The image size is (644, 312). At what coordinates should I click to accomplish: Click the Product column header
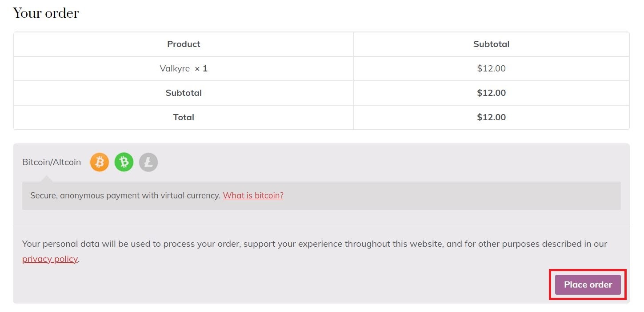click(x=184, y=44)
